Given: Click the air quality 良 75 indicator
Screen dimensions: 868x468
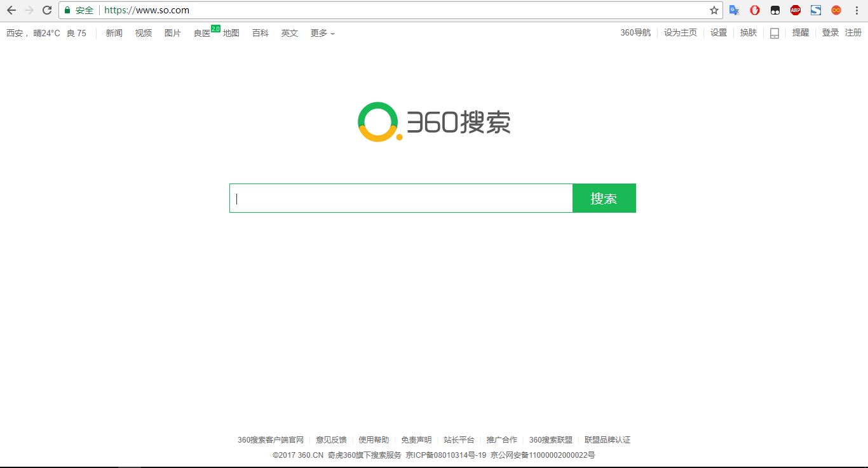Looking at the screenshot, I should pos(76,33).
